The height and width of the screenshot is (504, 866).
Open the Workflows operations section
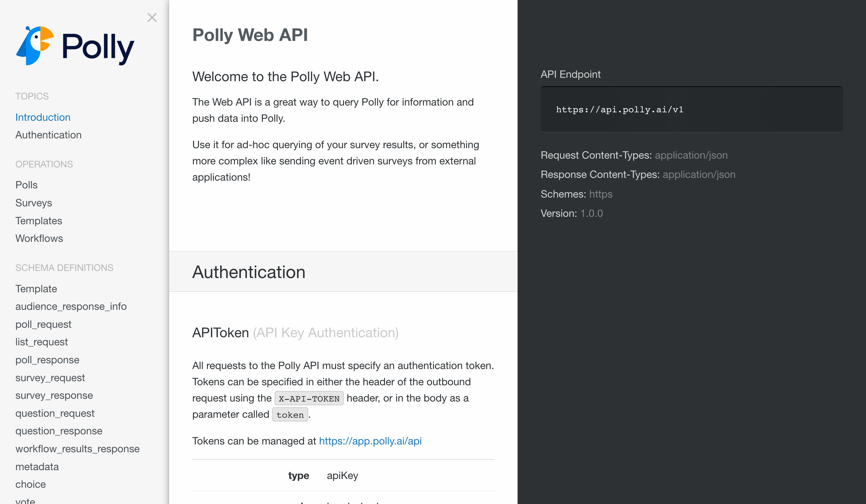(x=39, y=238)
